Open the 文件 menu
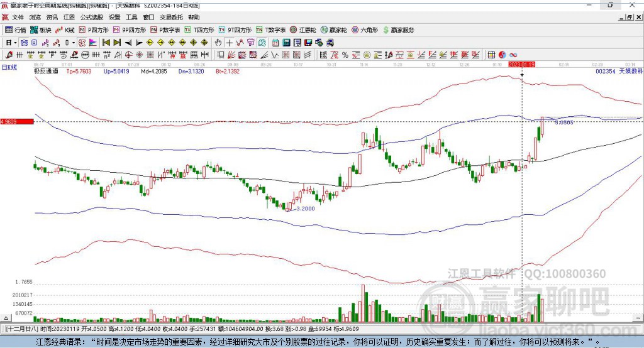This screenshot has height=348, width=644. tap(18, 17)
